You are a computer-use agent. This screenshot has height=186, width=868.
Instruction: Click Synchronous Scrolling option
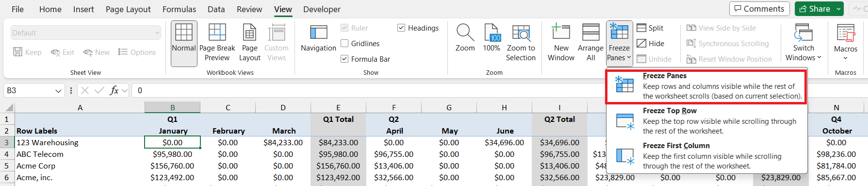click(x=727, y=44)
